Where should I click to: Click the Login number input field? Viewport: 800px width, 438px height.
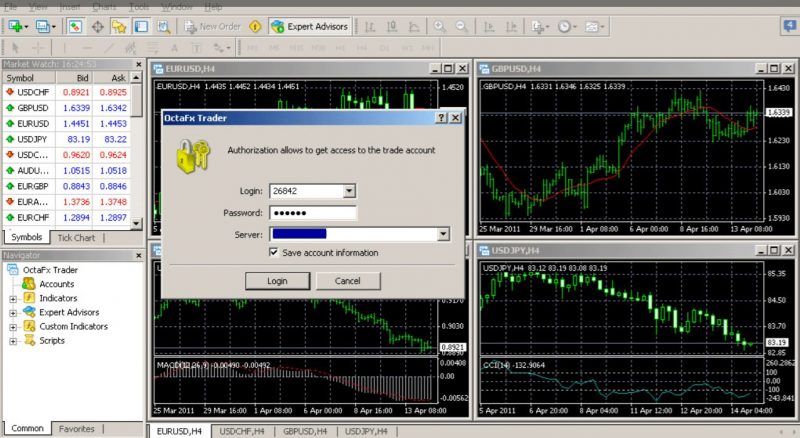click(x=307, y=191)
